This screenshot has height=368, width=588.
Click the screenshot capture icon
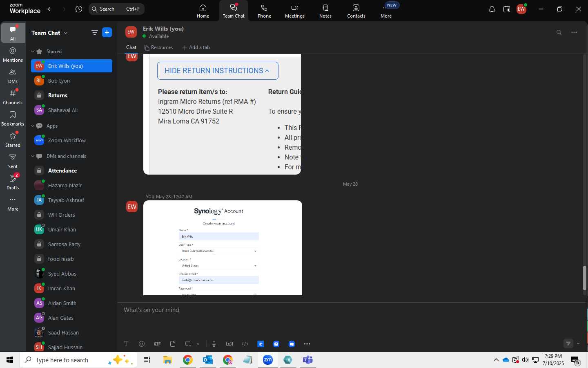coord(188,344)
